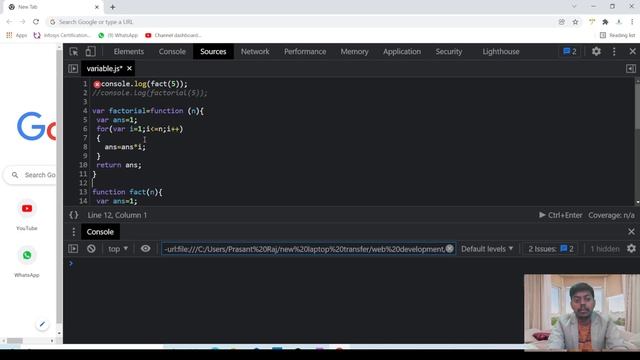Open the issues counter showing 2
This screenshot has height=360, width=640.
(x=570, y=51)
